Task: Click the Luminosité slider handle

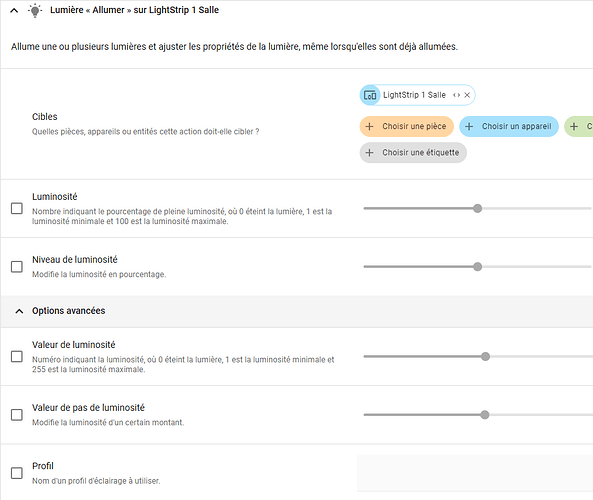Action: (x=478, y=208)
